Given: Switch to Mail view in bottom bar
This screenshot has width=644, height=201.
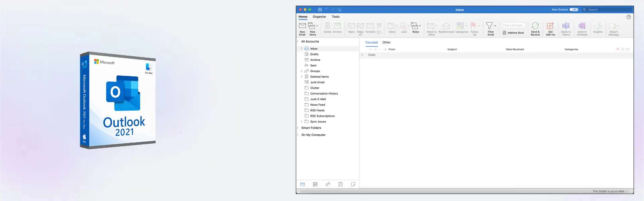Looking at the screenshot, I should (x=302, y=184).
